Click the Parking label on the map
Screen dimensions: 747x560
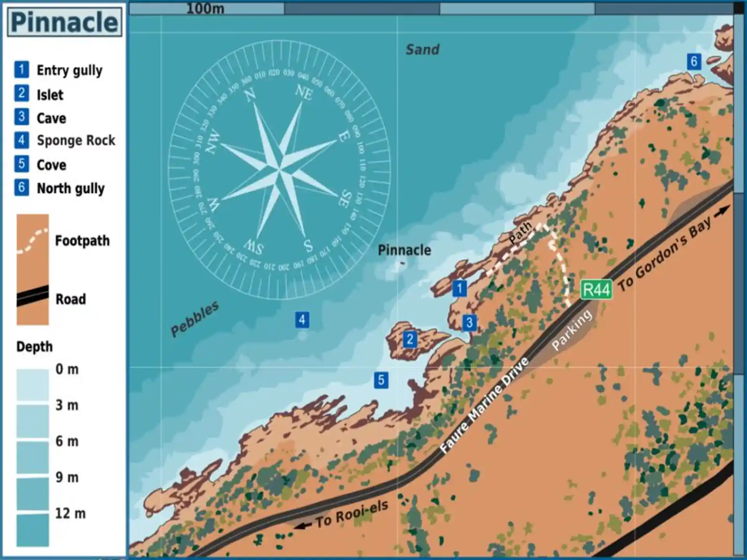[572, 330]
